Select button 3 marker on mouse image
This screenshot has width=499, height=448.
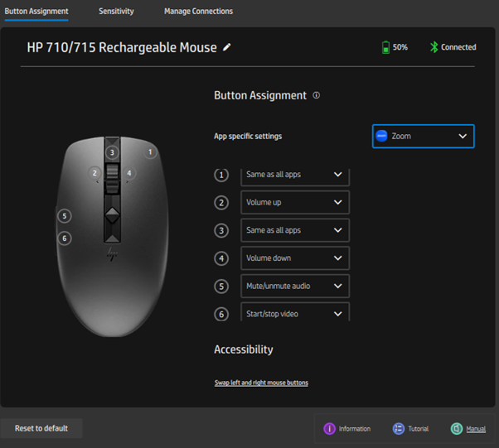(x=112, y=152)
